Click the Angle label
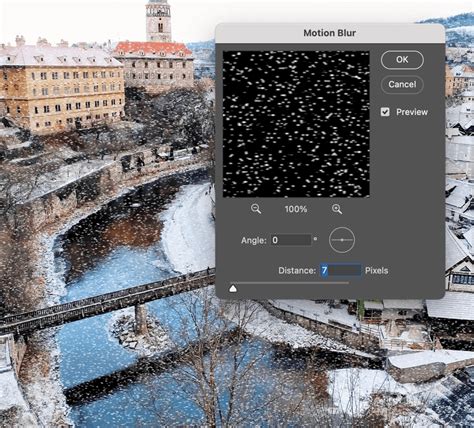Screen dimensions: 474x428 click(x=254, y=240)
